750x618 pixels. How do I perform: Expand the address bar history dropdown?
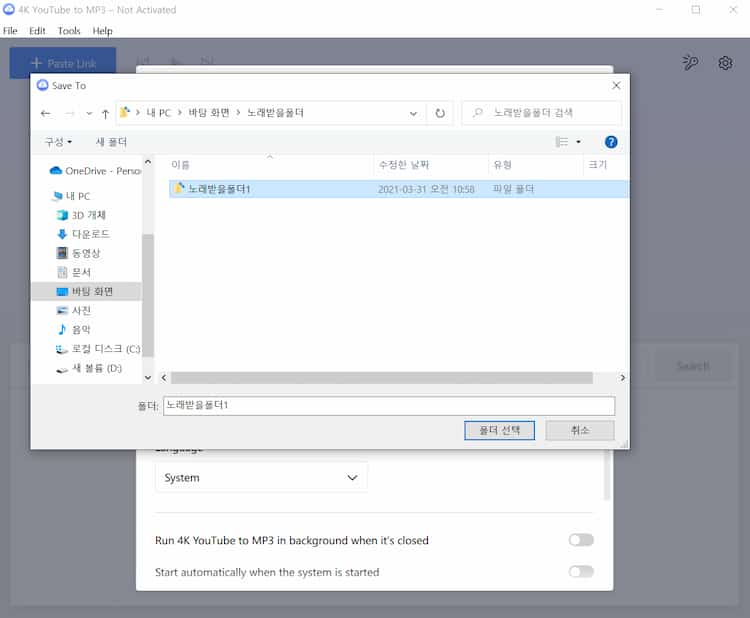click(x=413, y=113)
